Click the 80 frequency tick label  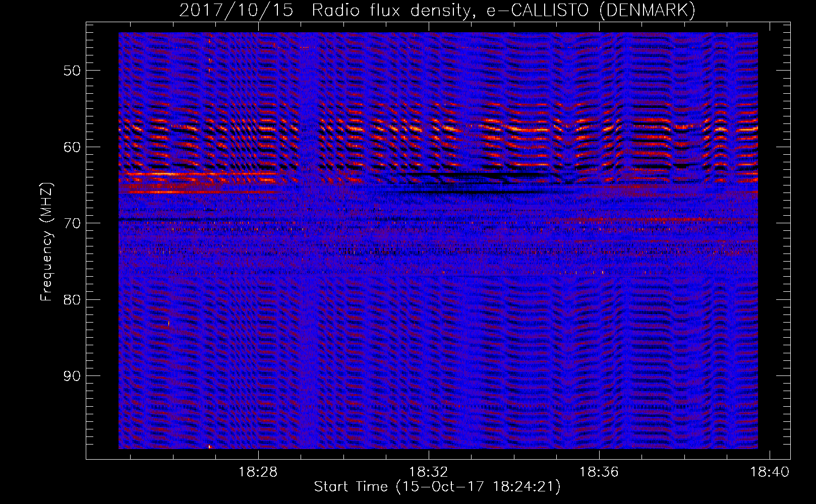pos(72,300)
